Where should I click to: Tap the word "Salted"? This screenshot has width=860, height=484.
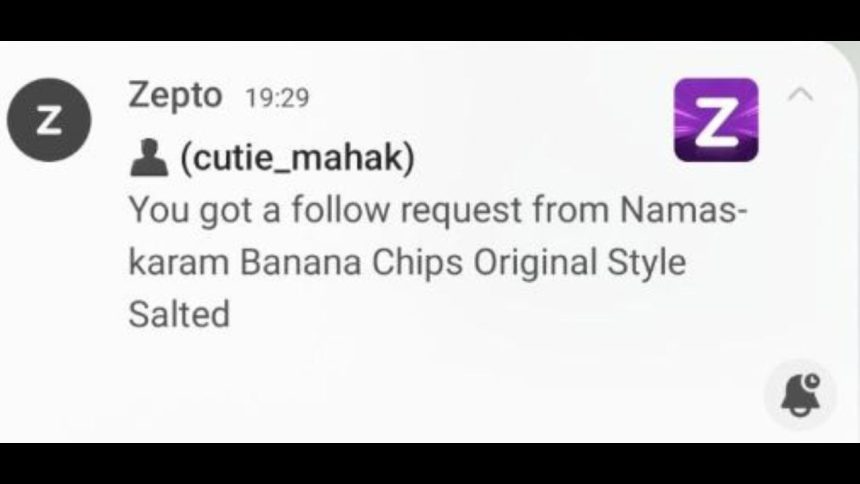179,314
